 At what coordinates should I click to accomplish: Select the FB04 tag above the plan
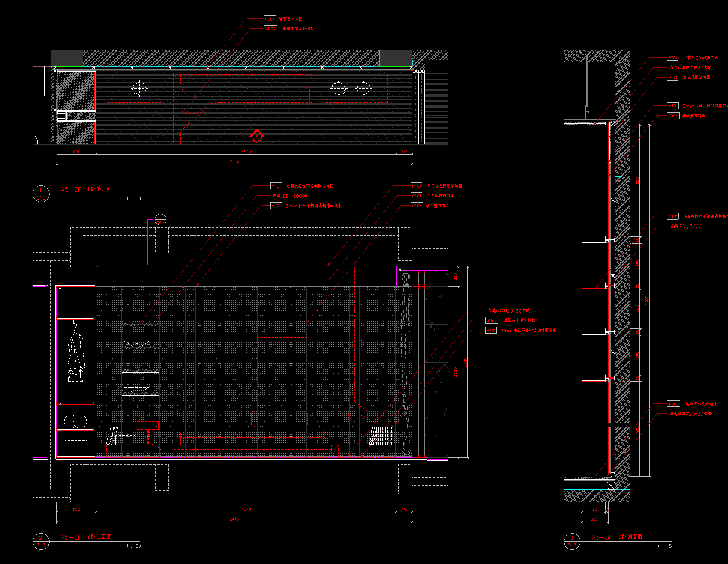click(x=270, y=19)
